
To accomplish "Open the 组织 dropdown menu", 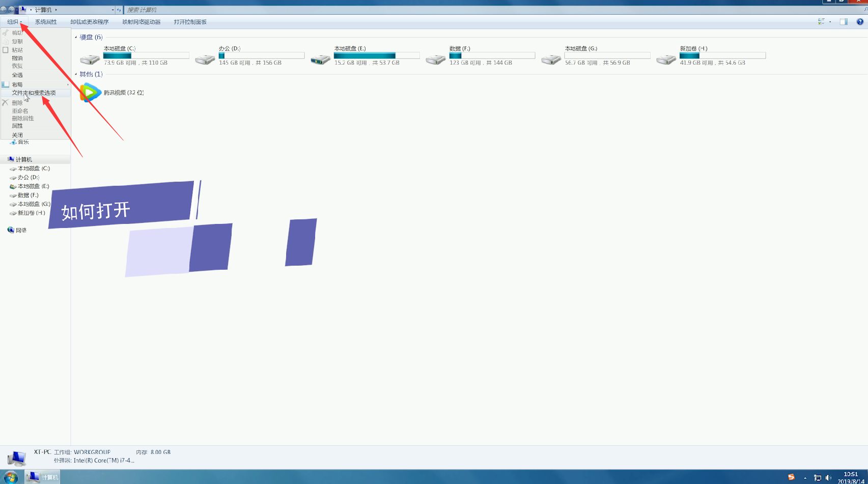I will [14, 22].
